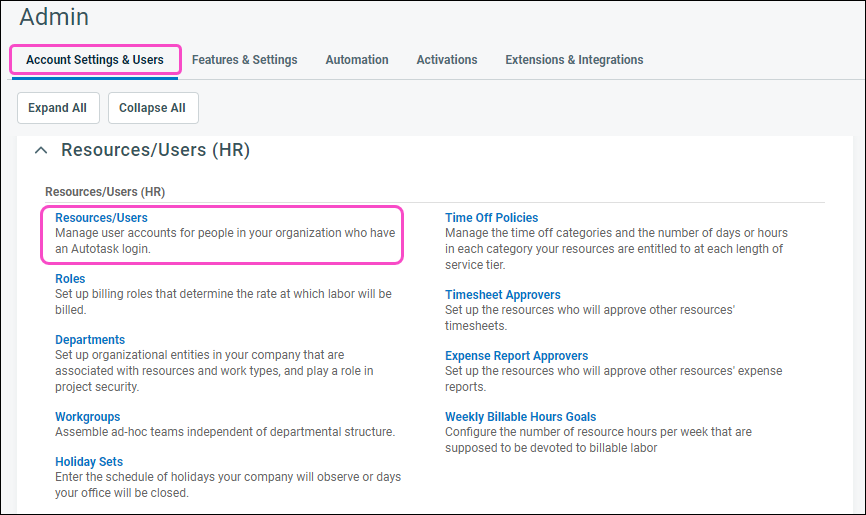866x515 pixels.
Task: Select the Activations tab
Action: [x=447, y=60]
